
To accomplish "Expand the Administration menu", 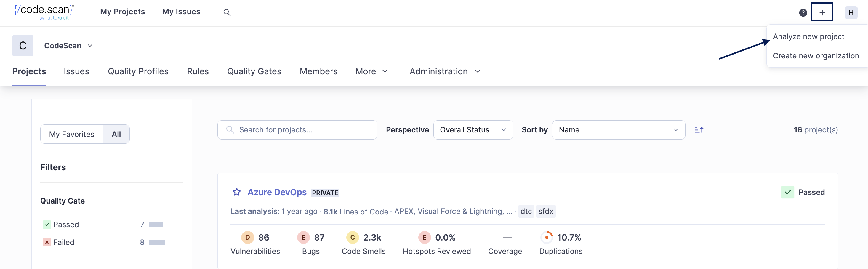I will [444, 71].
